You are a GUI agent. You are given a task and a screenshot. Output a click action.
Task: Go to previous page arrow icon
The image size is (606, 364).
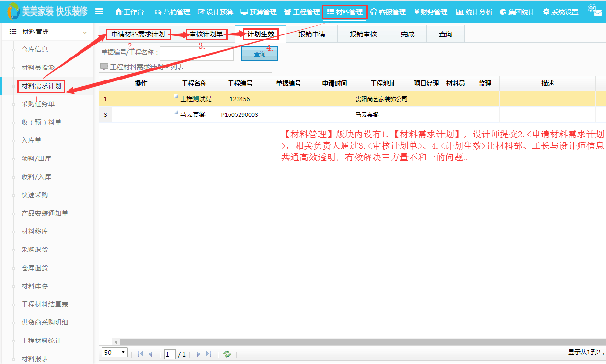[x=151, y=354]
